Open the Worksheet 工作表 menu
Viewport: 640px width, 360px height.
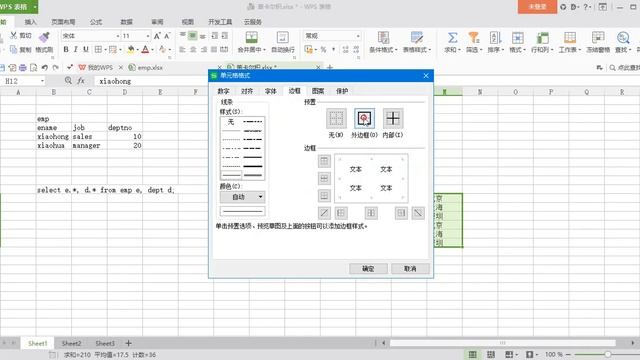pyautogui.click(x=570, y=42)
